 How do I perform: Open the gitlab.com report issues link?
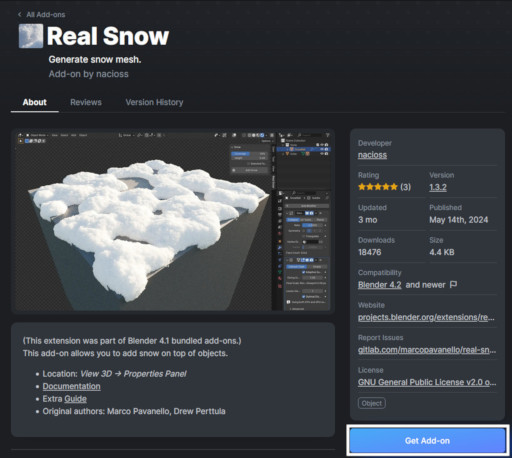427,350
